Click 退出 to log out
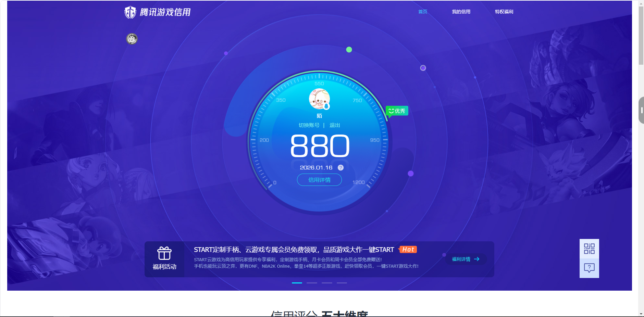Screen dimensions: 644x317 (335, 125)
